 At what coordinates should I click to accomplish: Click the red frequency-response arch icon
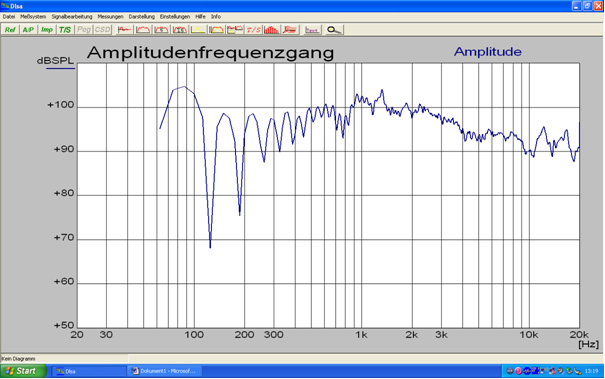pos(143,30)
